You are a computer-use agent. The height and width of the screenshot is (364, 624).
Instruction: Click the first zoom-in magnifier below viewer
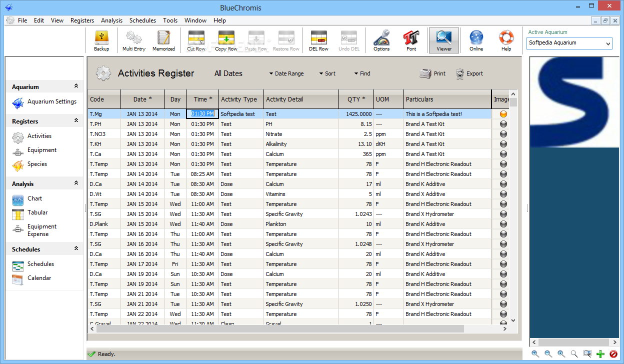click(x=535, y=354)
